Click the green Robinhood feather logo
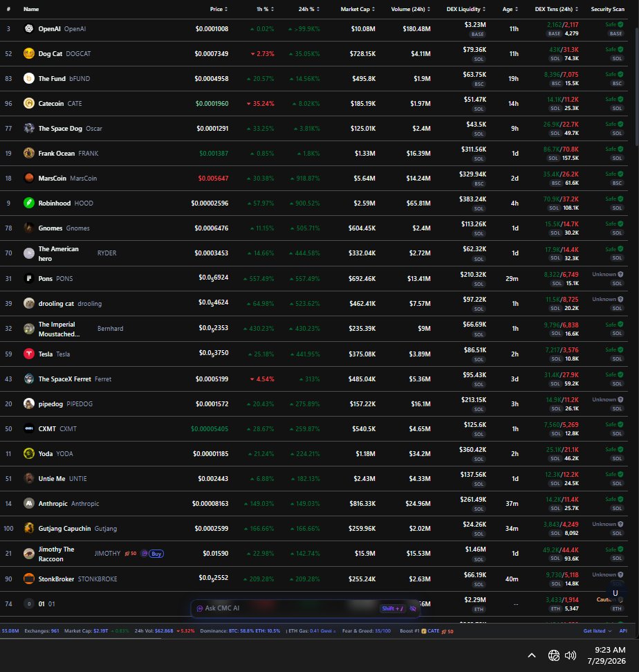Screen dimensions: 639x672 [28, 203]
